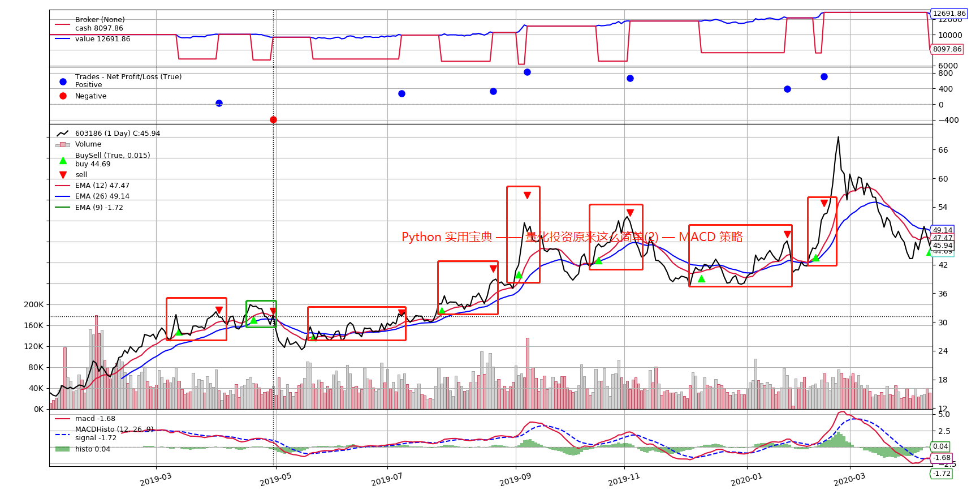Screen dimensions: 980x490
Task: Click the red MACD watermark title text
Action: 572,237
